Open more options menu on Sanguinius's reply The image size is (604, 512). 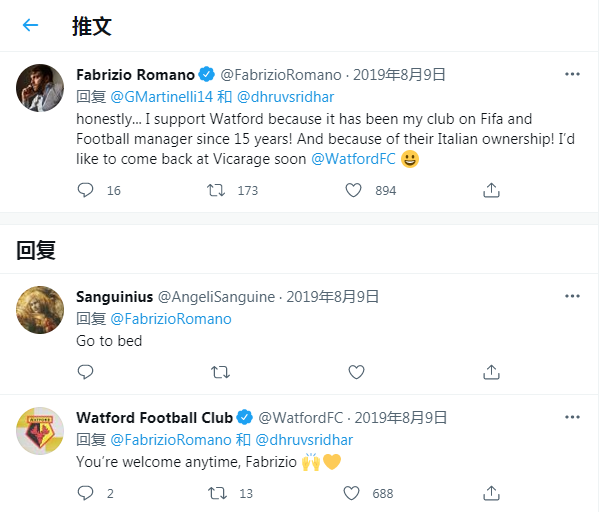(x=572, y=296)
